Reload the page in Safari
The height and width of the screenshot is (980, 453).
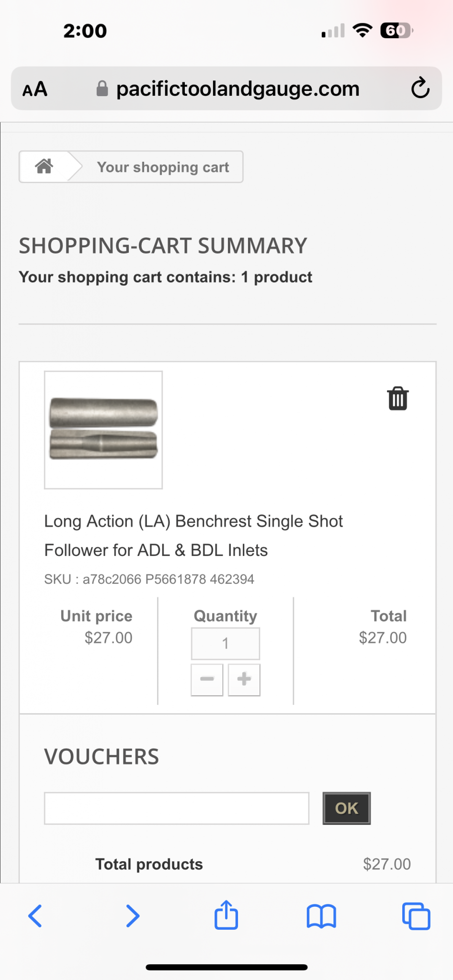pyautogui.click(x=420, y=88)
